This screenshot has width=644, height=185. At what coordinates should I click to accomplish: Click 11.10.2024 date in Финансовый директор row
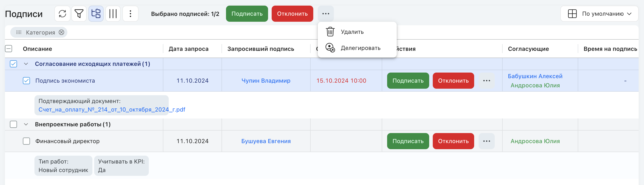click(x=192, y=141)
